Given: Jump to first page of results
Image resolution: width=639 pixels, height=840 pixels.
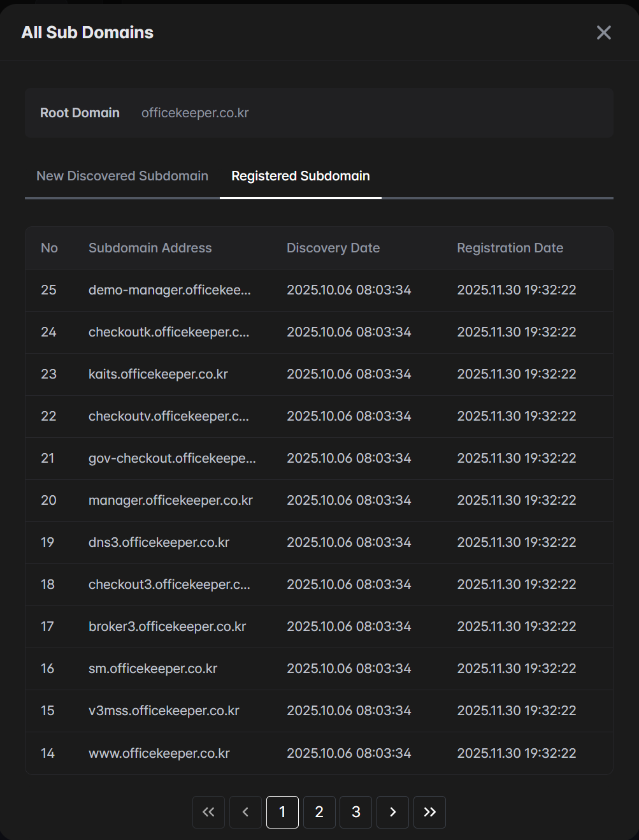Looking at the screenshot, I should tap(208, 812).
